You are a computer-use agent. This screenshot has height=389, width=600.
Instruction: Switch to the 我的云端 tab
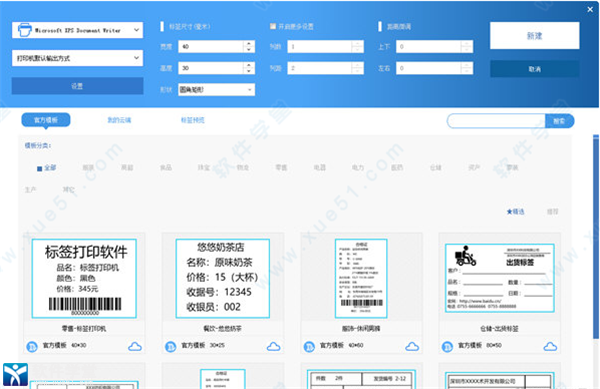(119, 120)
